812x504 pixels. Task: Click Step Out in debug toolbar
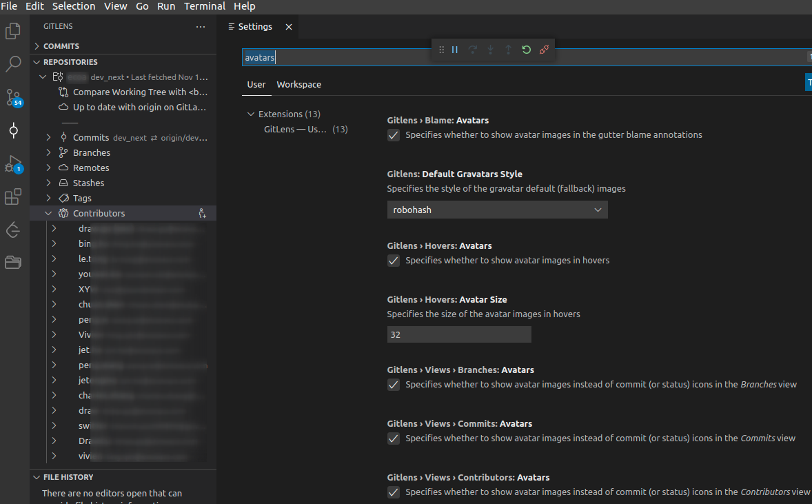click(x=508, y=50)
